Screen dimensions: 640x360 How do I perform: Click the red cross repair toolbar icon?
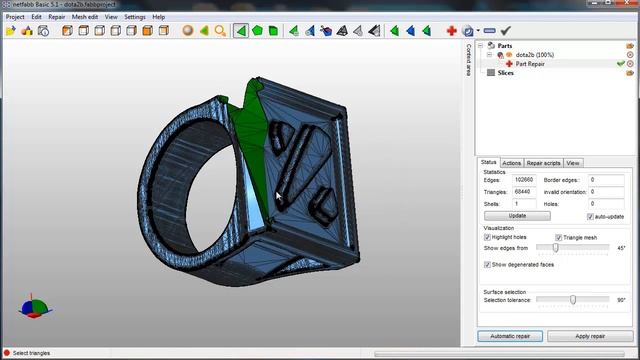click(451, 31)
